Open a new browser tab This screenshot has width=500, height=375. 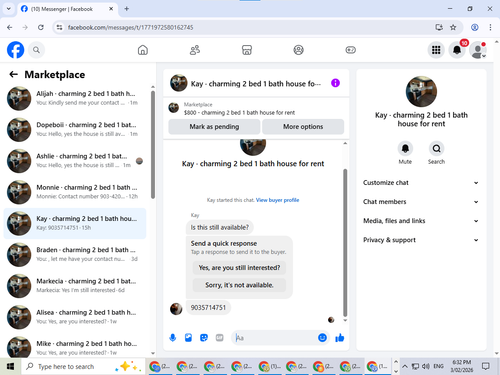[127, 9]
